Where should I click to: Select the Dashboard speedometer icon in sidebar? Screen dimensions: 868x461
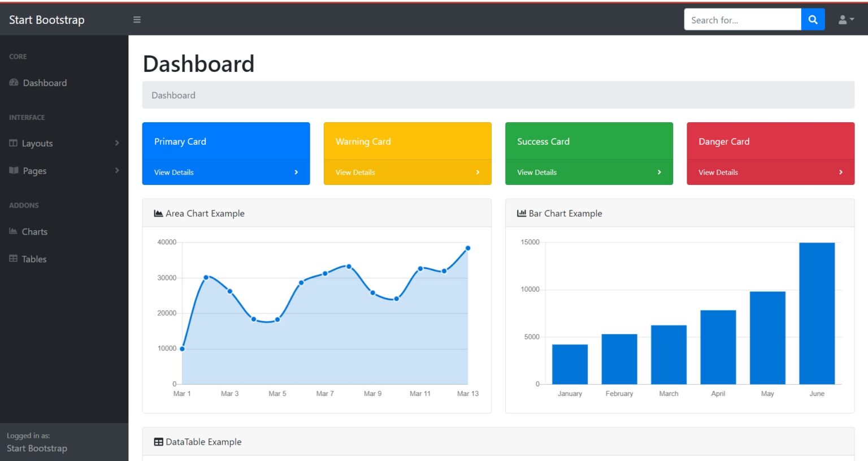point(14,83)
